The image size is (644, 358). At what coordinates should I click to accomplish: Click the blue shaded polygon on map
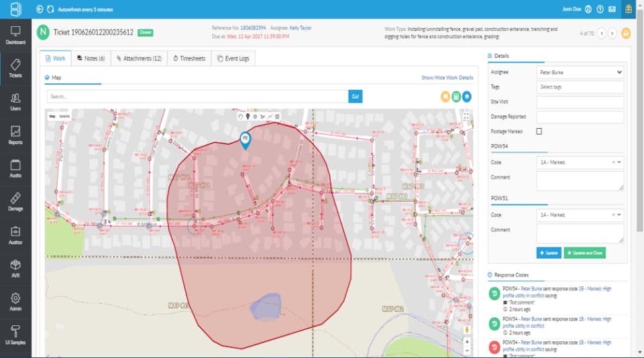(x=266, y=306)
